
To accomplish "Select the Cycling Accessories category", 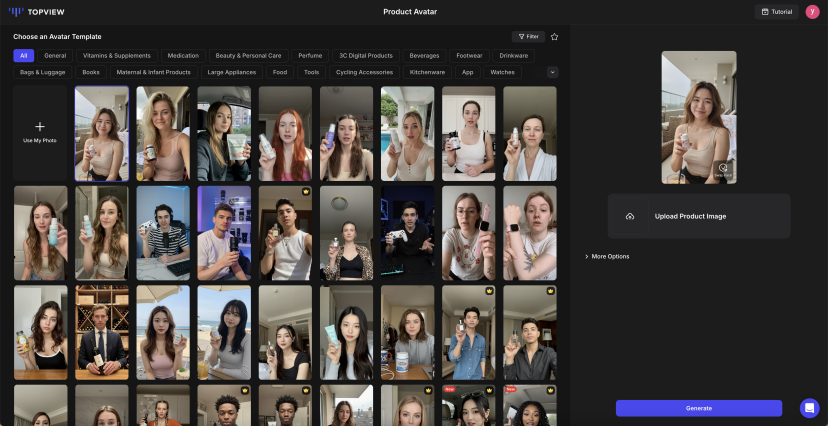I will point(364,72).
